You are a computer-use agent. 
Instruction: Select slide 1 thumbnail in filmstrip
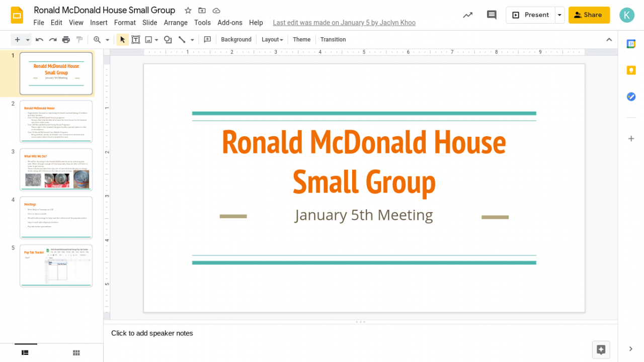click(56, 73)
